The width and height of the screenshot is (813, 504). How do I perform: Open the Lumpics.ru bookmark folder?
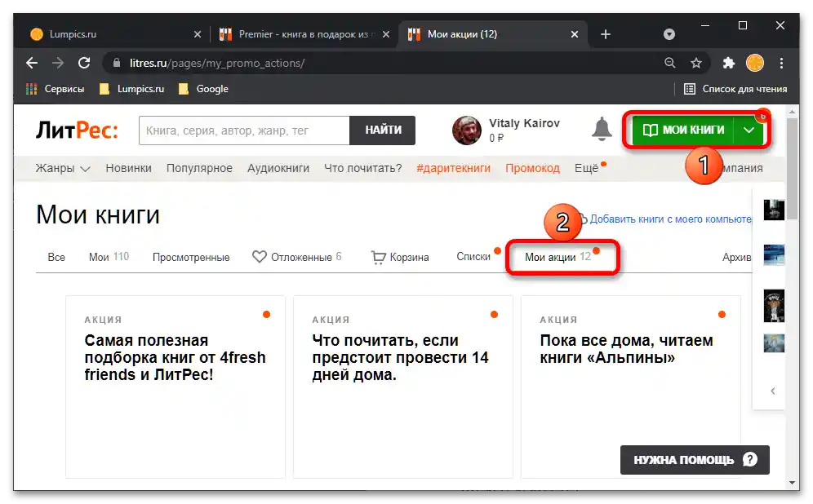(131, 89)
